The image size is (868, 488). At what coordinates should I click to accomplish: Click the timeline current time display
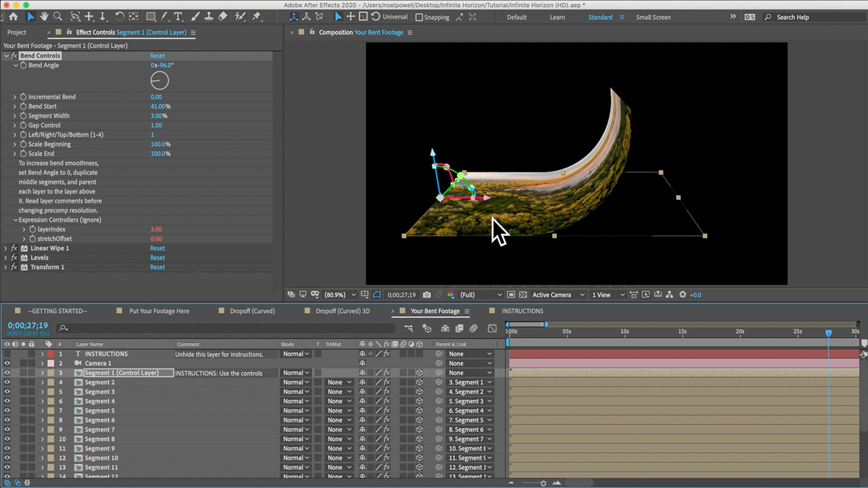28,326
